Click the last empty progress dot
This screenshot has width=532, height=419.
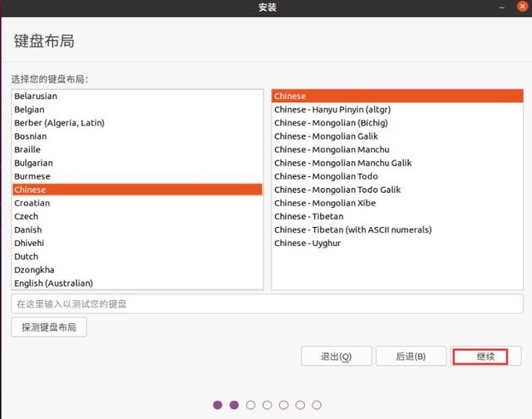click(x=317, y=405)
